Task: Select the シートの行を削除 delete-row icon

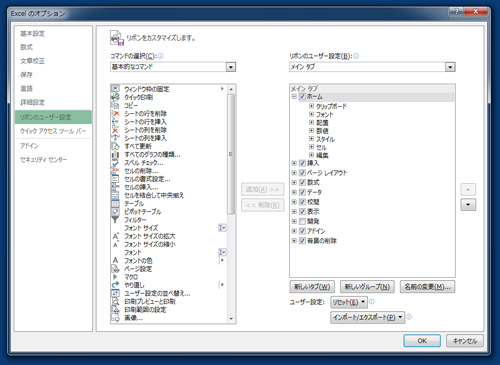Action: pos(115,114)
